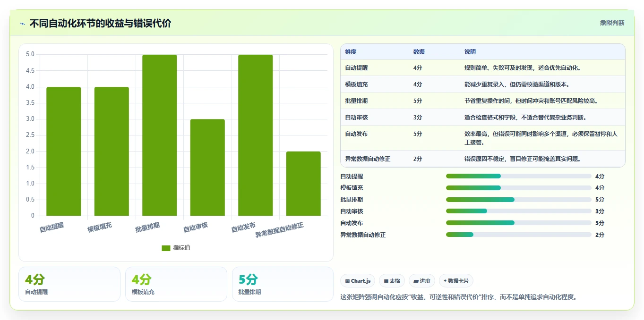The width and height of the screenshot is (644, 320).
Task: Click the 异常数据自动修正 progress bar
Action: (x=519, y=235)
